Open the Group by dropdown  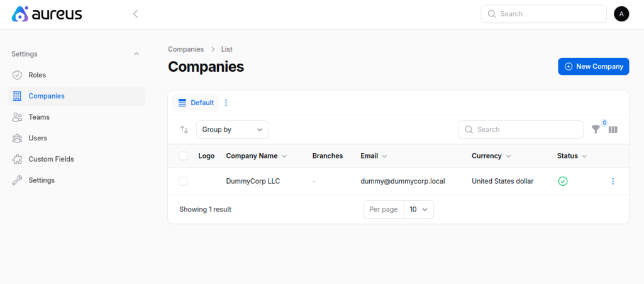pos(233,130)
